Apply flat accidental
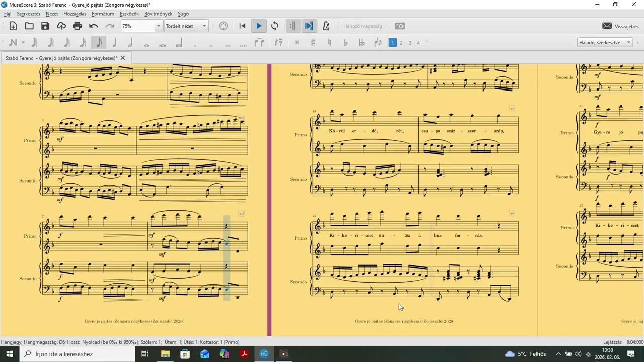Viewport: 644px width, 362px height. [346, 43]
